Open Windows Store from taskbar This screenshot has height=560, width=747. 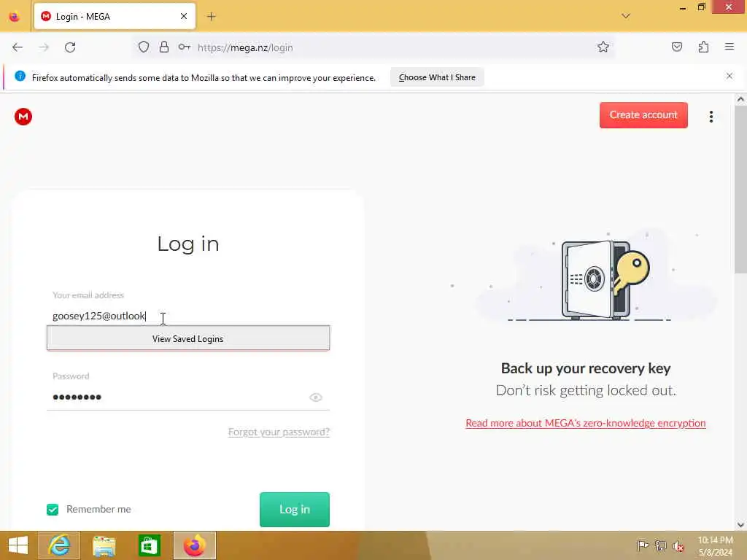click(149, 545)
